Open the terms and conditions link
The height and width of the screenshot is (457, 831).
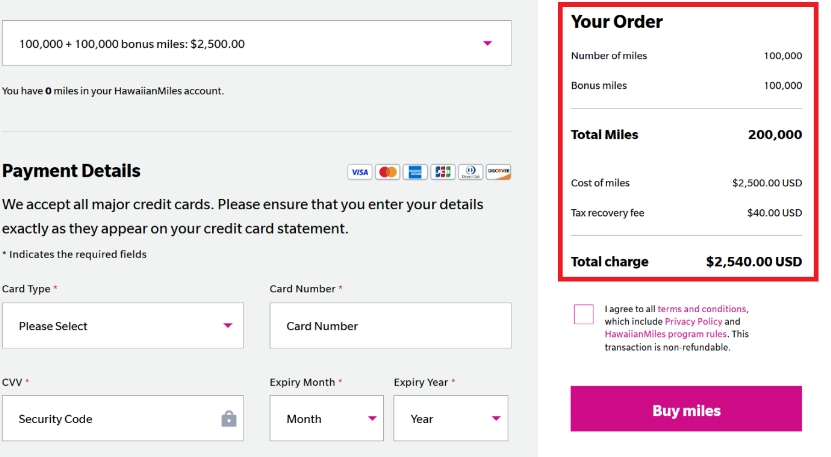[702, 309]
